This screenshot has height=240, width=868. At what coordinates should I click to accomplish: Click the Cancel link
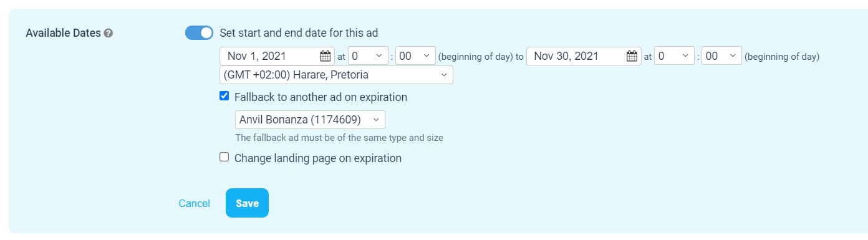[x=194, y=203]
